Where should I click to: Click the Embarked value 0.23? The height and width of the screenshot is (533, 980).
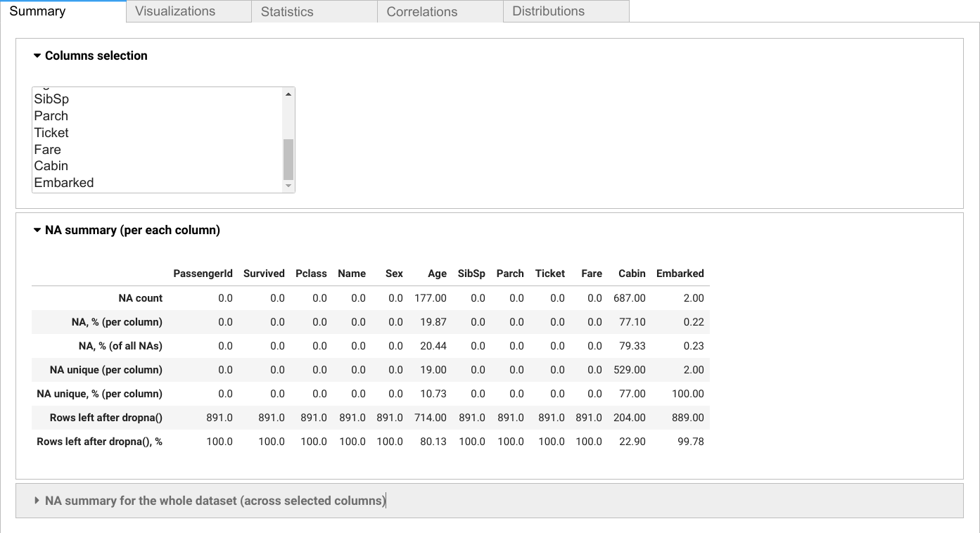694,346
